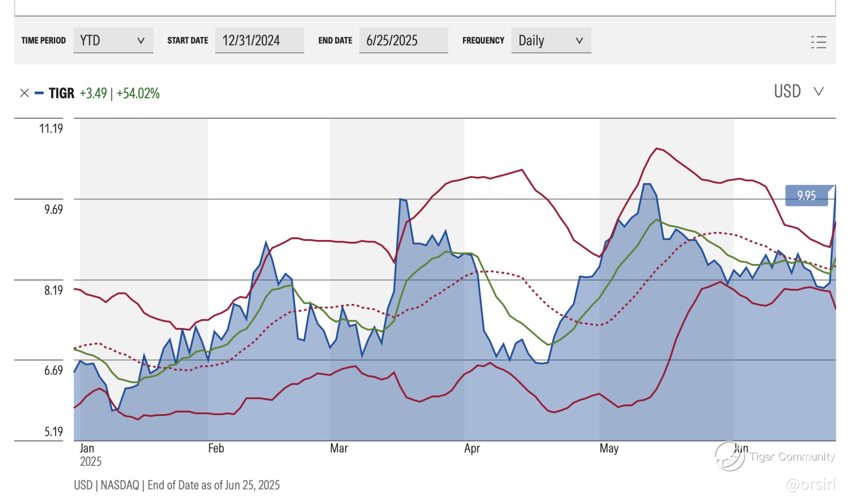
Task: Click the 11.19 y-axis price label
Action: coord(51,129)
